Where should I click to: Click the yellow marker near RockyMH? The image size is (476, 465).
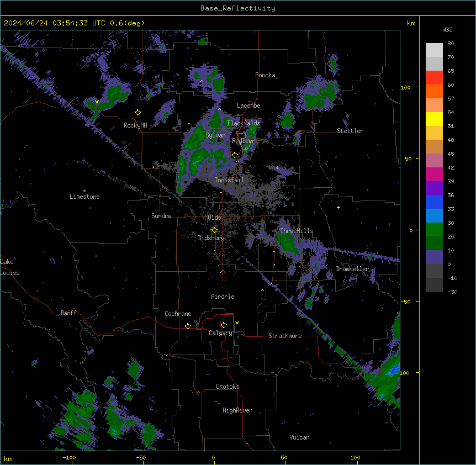138,113
